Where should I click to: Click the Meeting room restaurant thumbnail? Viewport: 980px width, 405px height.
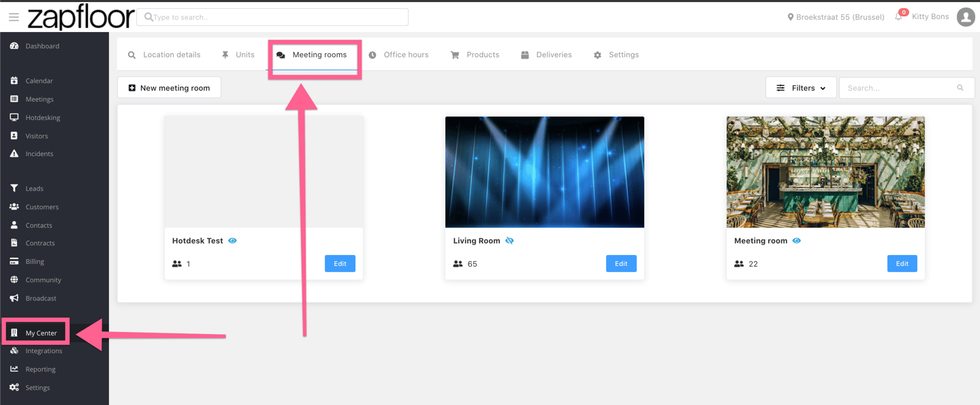coord(825,172)
